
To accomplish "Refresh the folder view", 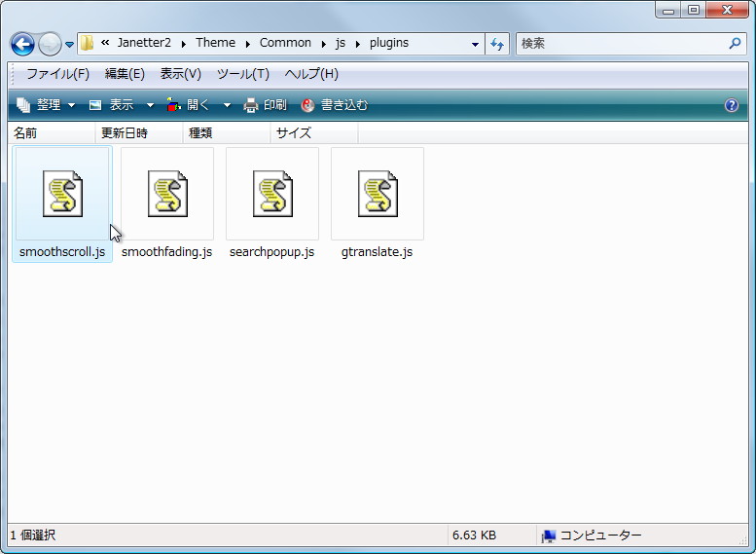I will click(x=497, y=45).
